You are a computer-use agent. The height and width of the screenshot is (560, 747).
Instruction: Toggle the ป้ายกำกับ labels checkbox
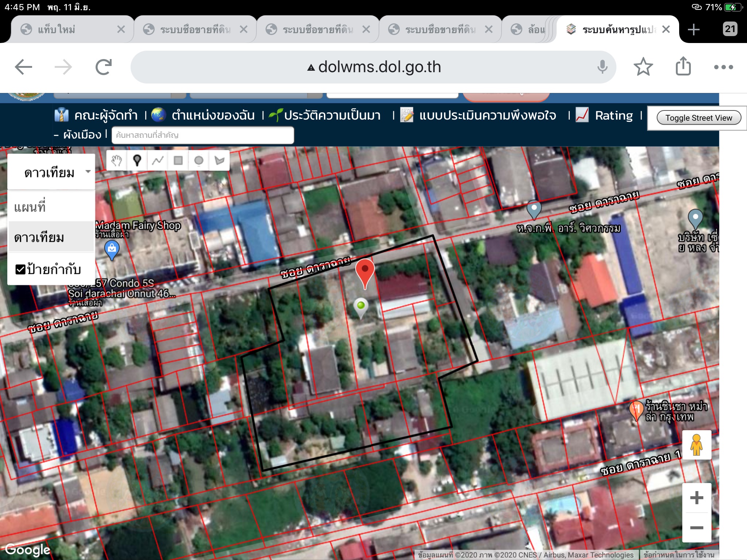tap(20, 269)
